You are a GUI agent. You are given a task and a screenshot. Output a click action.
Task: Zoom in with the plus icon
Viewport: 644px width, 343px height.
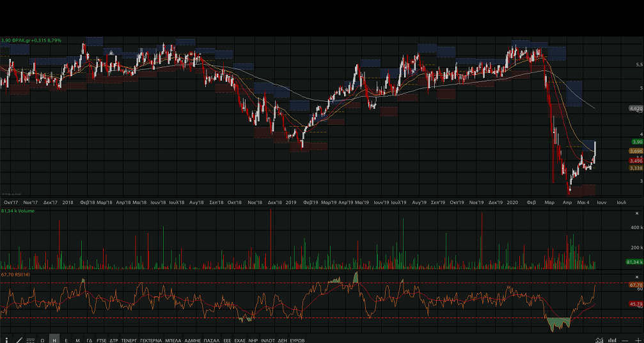coord(637,340)
